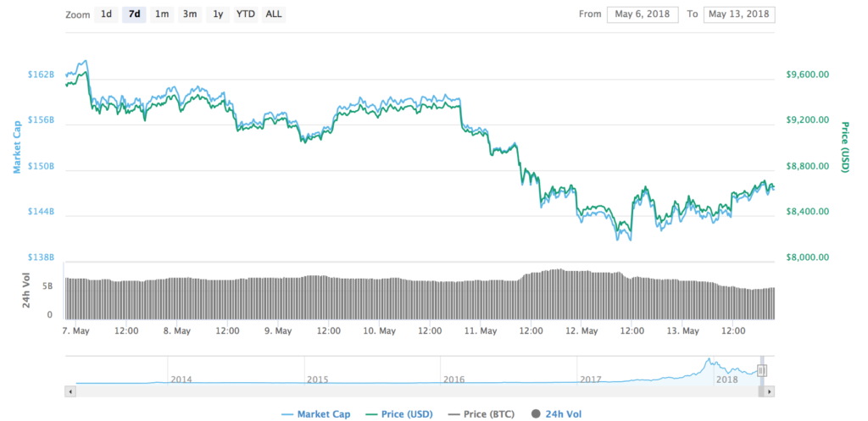Click the $8,400.00 price label

click(807, 212)
